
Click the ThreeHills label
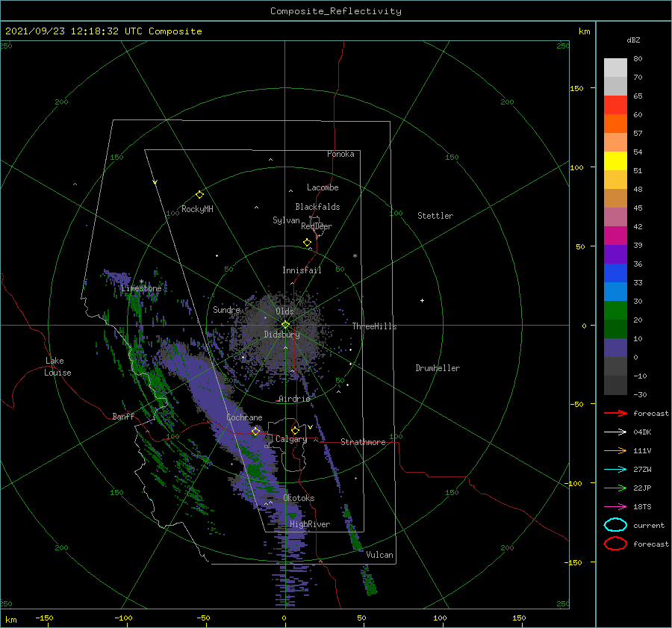(x=374, y=326)
